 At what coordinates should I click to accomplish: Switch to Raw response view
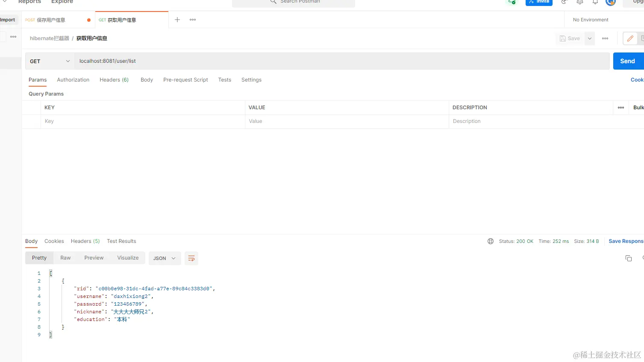[65, 258]
